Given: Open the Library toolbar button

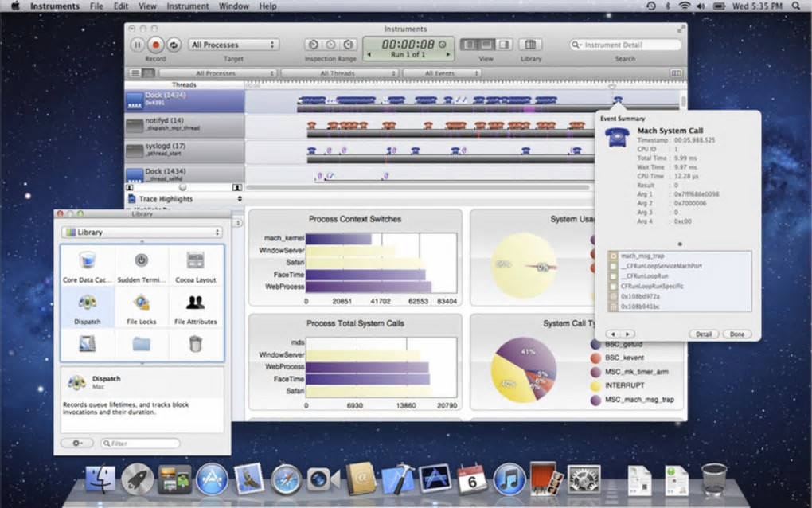Looking at the screenshot, I should [530, 45].
